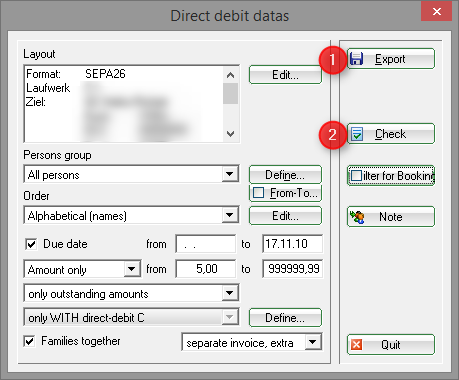Screen dimensions: 459x380
Task: Open the only WITH direct-debit C dropdown
Action: point(229,317)
